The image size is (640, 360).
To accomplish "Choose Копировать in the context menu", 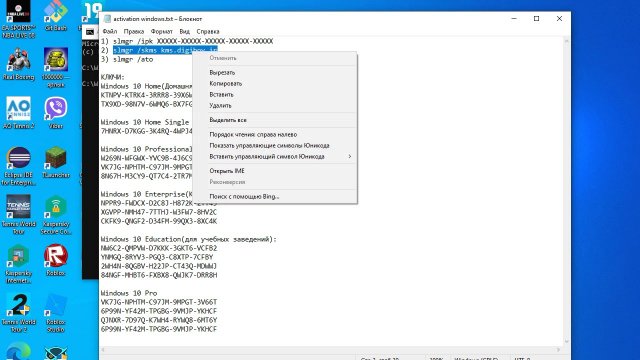I will (275, 84).
